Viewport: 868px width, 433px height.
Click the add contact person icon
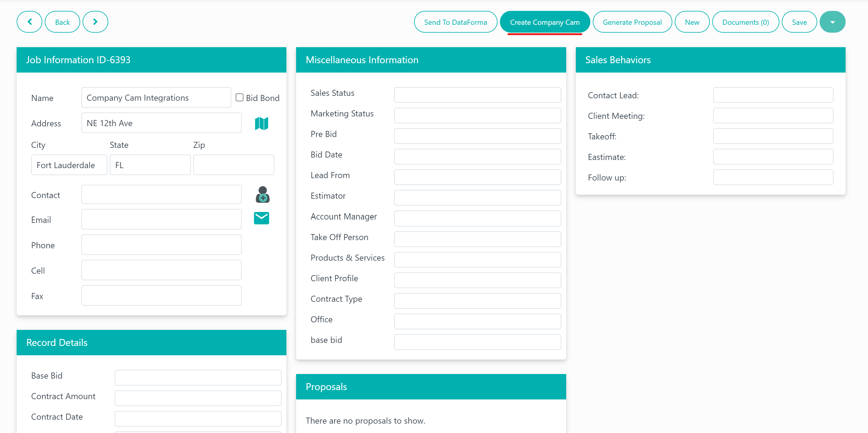click(x=263, y=194)
